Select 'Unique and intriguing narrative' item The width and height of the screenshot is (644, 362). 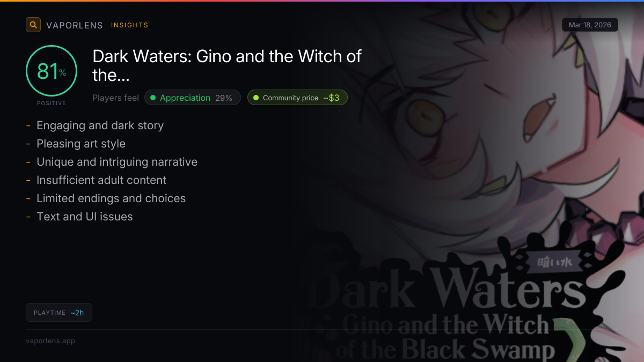point(117,162)
